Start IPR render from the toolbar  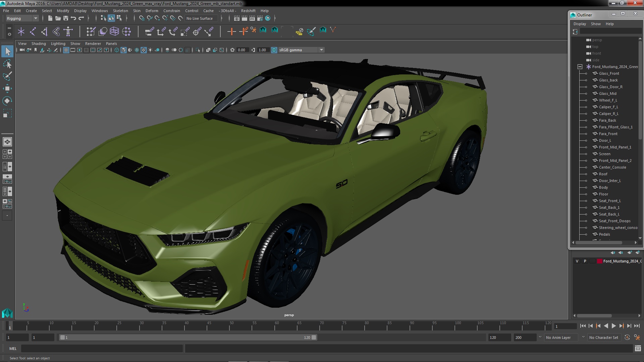coord(252,18)
